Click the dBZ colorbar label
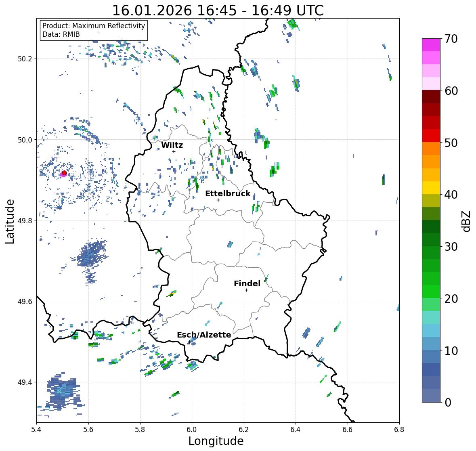This screenshot has width=476, height=451. click(x=466, y=221)
